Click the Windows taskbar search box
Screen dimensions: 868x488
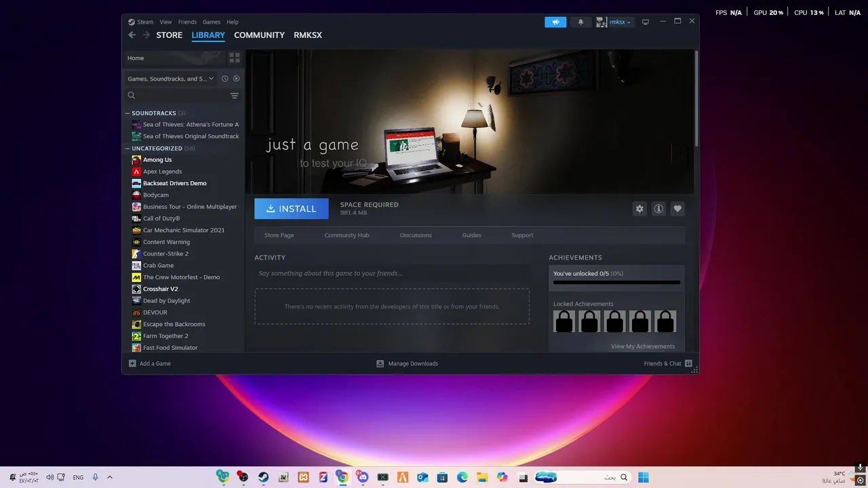tap(583, 477)
